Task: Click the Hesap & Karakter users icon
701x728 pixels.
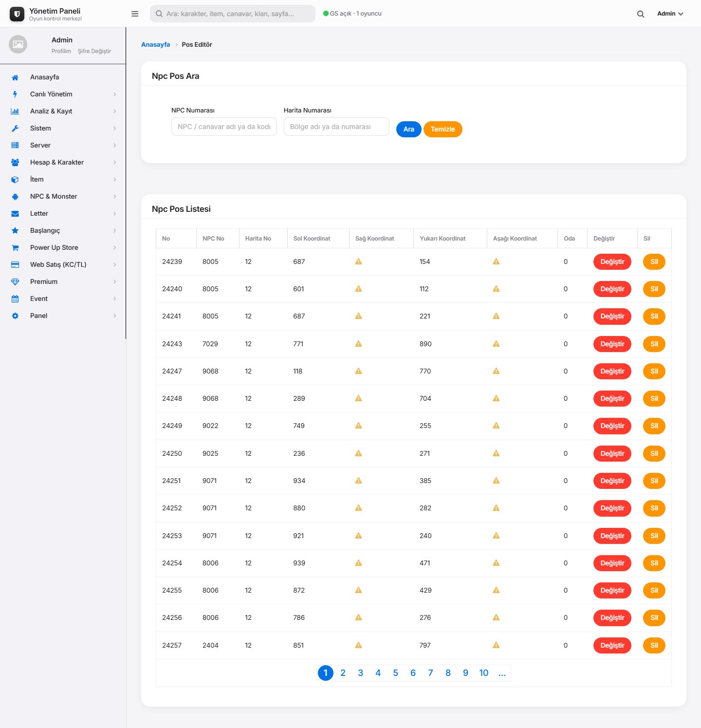Action: point(15,163)
